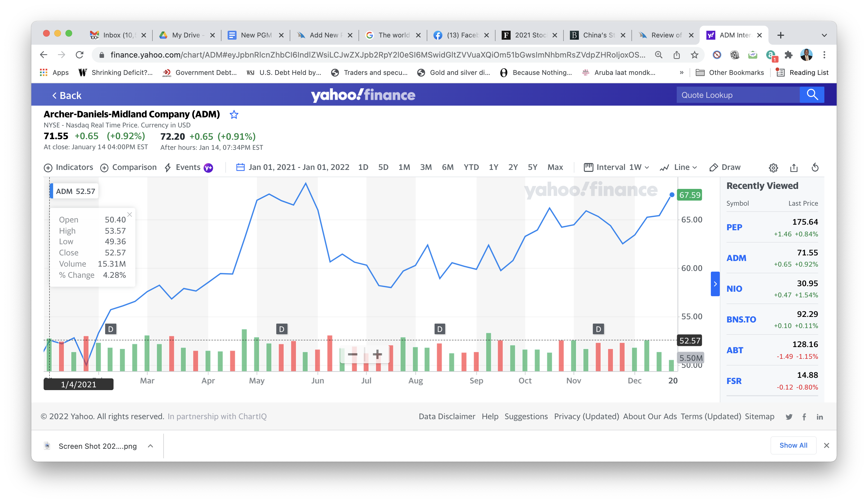Click the Yahoo Finance logo

[363, 95]
